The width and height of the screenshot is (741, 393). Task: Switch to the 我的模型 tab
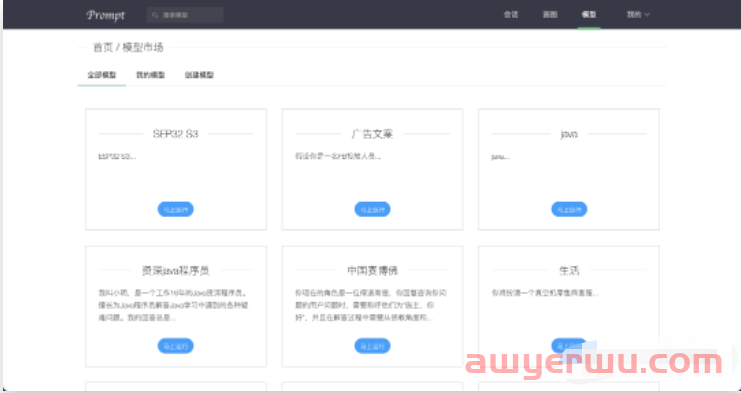tap(150, 75)
